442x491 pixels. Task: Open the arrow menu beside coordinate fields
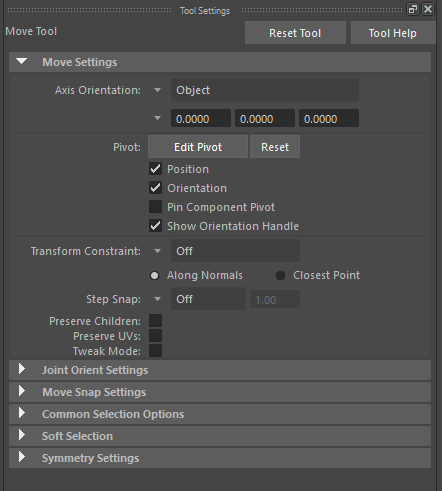point(157,118)
